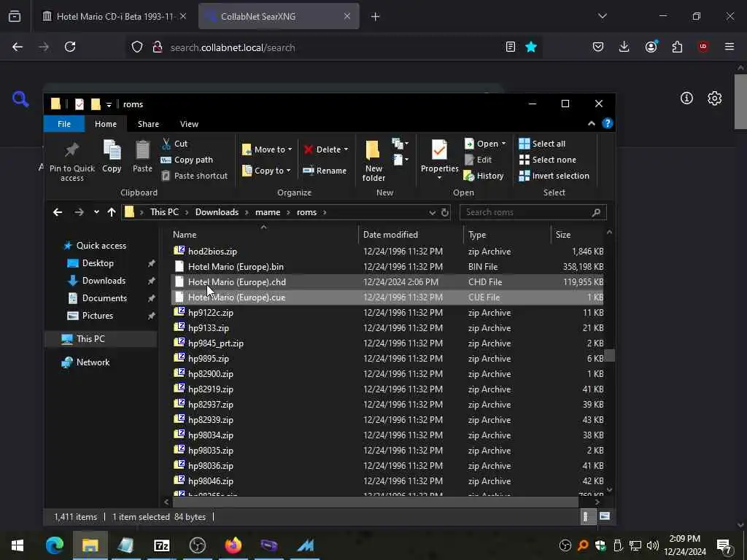The height and width of the screenshot is (560, 747).
Task: Select Hotel Mario (Europe).chd file
Action: (387, 282)
